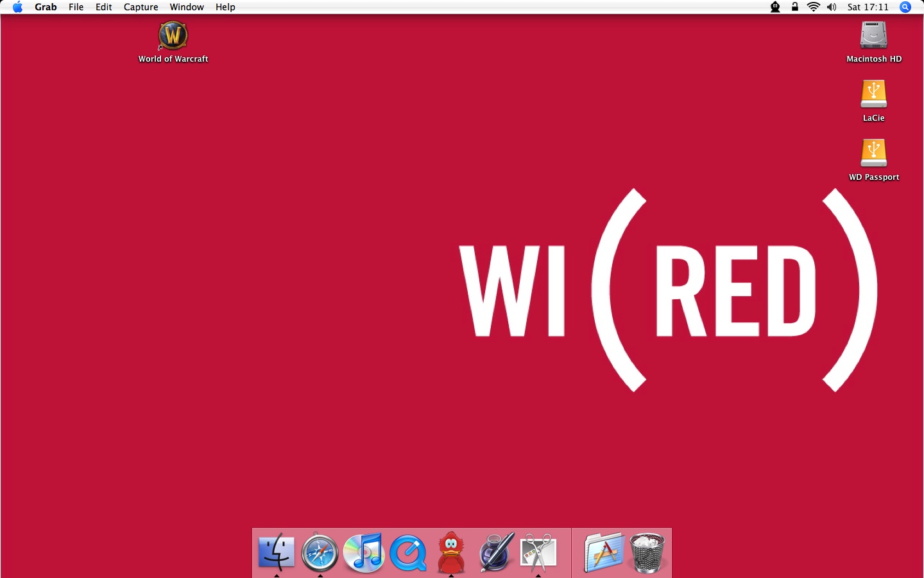Select the WD Passport drive icon
The width and height of the screenshot is (924, 578).
pyautogui.click(x=874, y=153)
